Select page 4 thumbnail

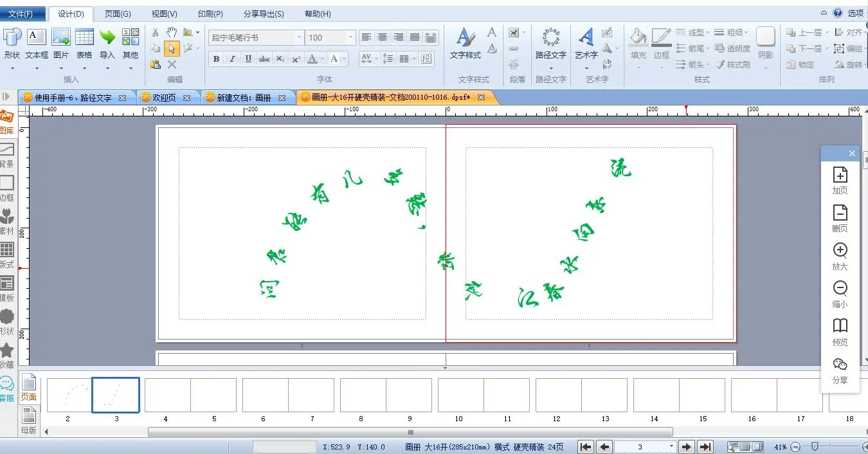pos(166,395)
